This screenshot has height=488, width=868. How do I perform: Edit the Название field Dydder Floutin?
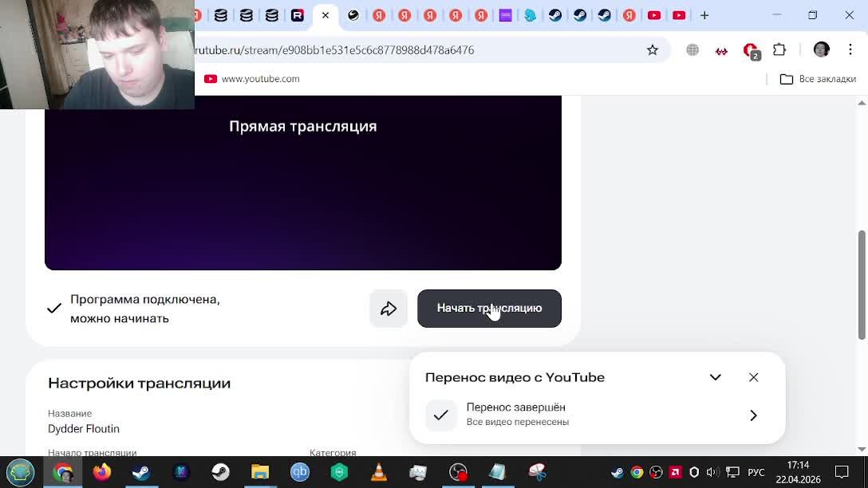(84, 429)
